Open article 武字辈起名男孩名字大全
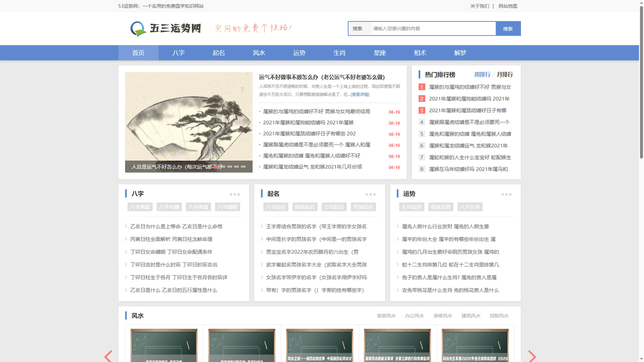Viewport: 644px width, 362px height. point(316,265)
